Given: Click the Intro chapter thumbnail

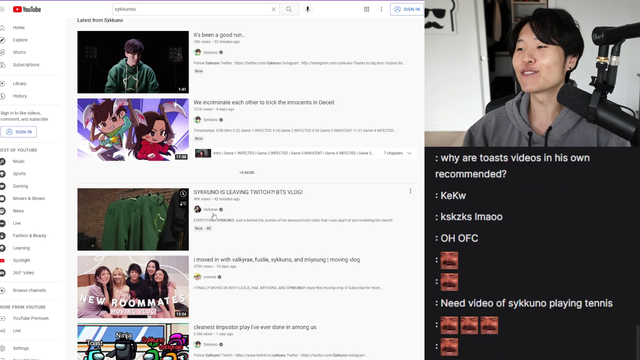Looking at the screenshot, I should [x=203, y=153].
